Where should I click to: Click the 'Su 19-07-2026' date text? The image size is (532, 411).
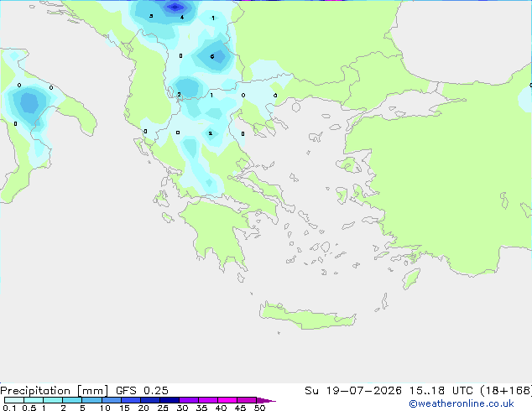(x=353, y=391)
